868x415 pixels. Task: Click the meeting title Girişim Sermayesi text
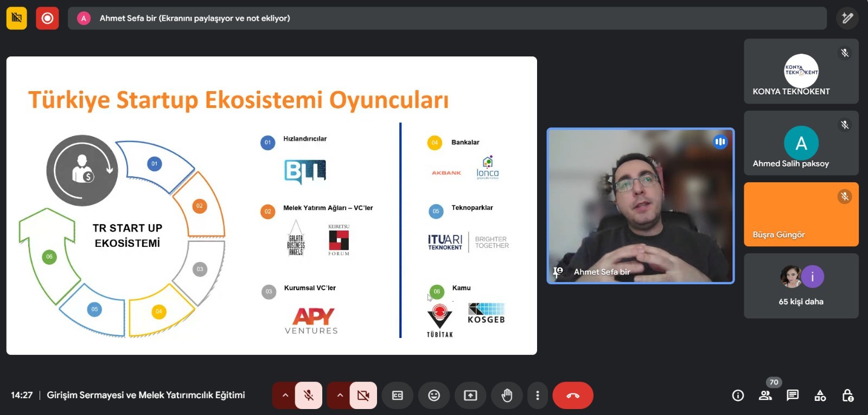pos(146,395)
